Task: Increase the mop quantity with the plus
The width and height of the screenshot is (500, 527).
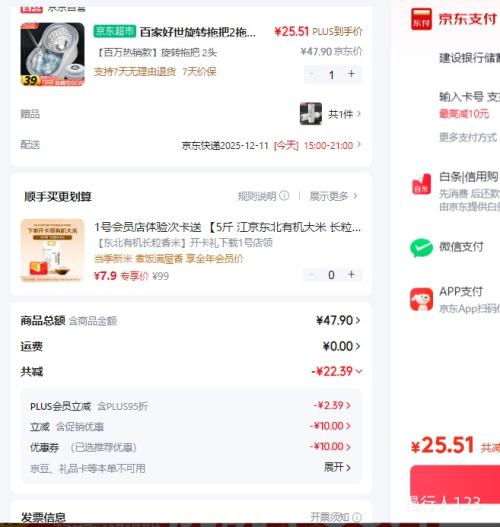Action: click(351, 74)
